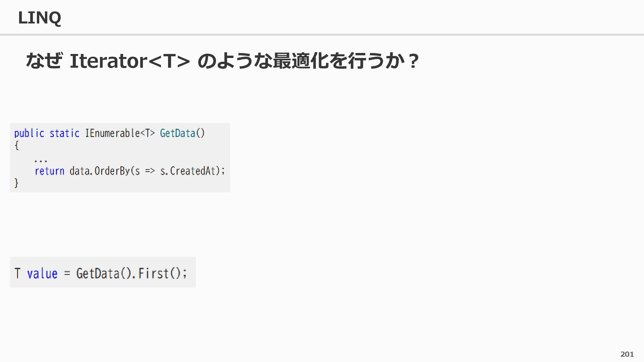This screenshot has height=362, width=644.
Task: Click GetData in the method declaration
Action: coord(177,133)
